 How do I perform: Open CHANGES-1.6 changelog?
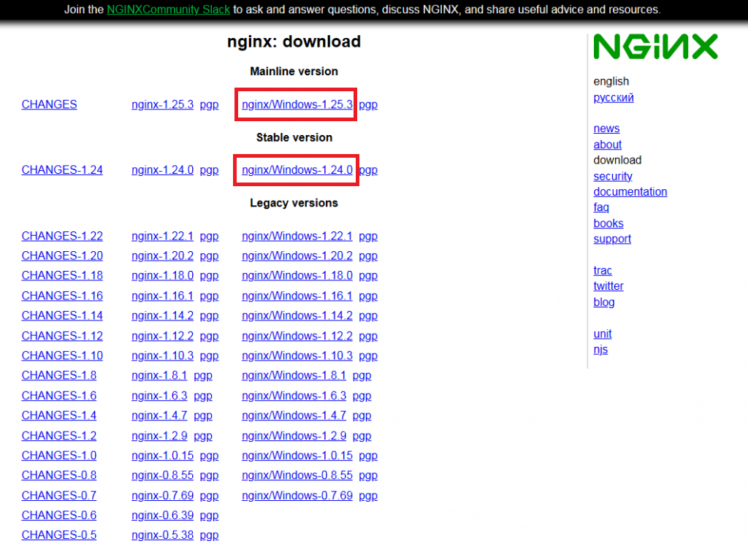click(58, 396)
